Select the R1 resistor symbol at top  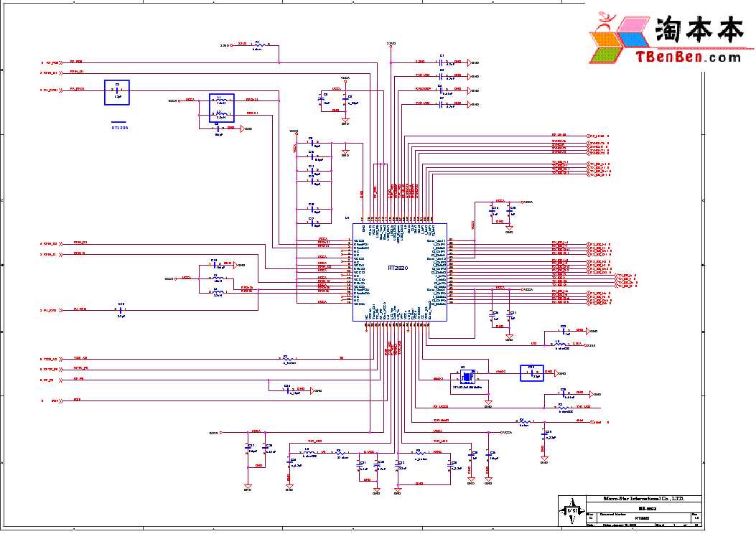[259, 44]
